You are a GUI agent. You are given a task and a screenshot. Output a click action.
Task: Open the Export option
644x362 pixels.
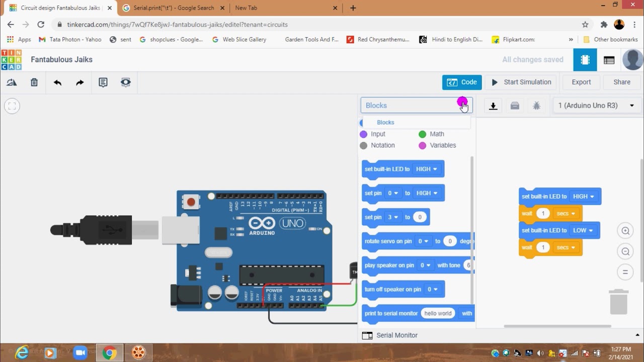[x=581, y=82]
